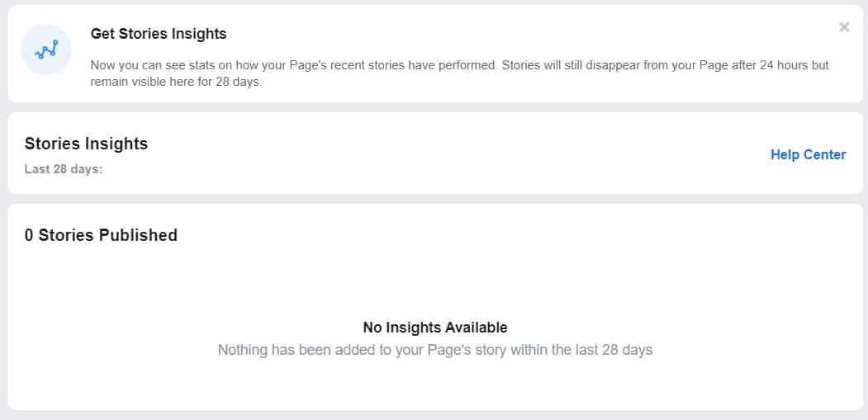Click the blue line-graph insights icon
Screen dimensions: 868x420
[46, 50]
